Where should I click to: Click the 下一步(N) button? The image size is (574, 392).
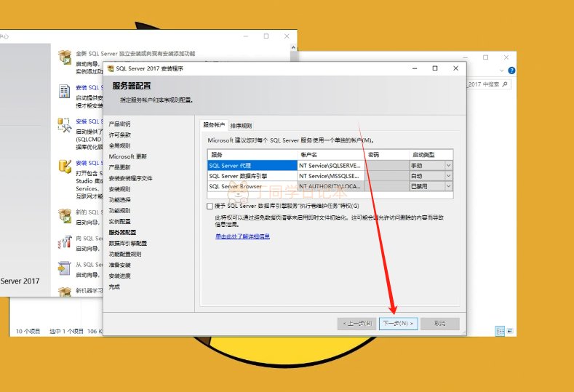(399, 323)
